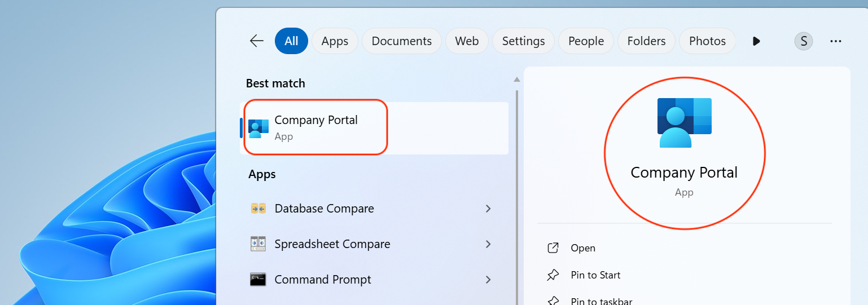Show more filter tabs with play arrow
Viewport: 868px width, 305px height.
[x=757, y=41]
